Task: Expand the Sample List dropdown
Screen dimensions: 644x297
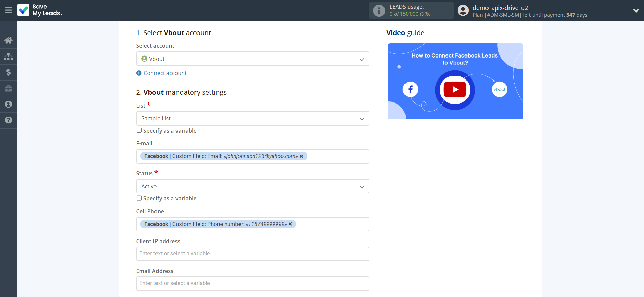Action: [x=252, y=118]
